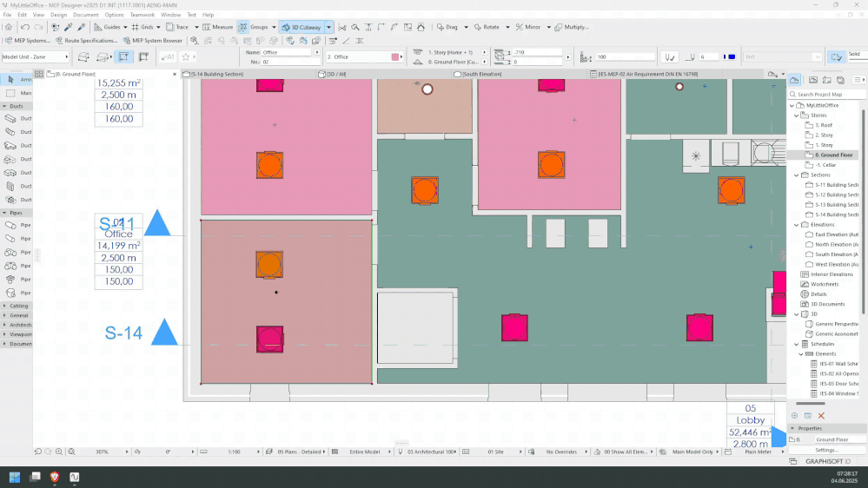Open the Brave browser from the taskbar

pos(54,477)
